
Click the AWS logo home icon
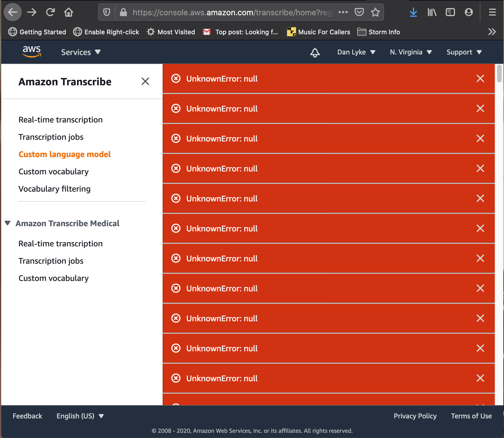[x=32, y=52]
